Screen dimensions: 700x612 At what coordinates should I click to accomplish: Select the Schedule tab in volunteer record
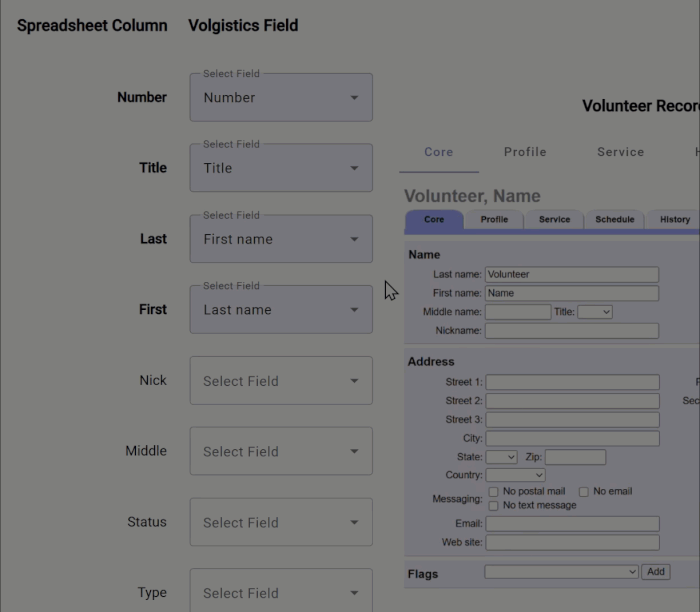(x=614, y=220)
